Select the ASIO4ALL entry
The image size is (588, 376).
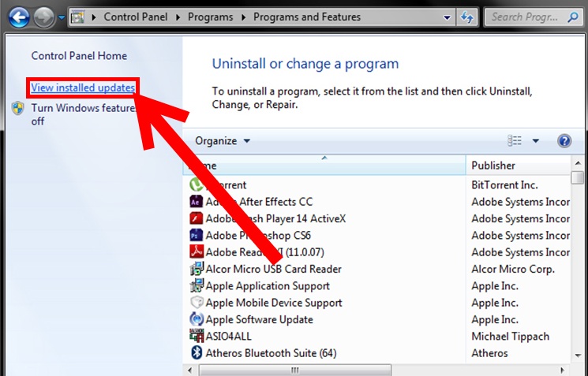point(228,337)
